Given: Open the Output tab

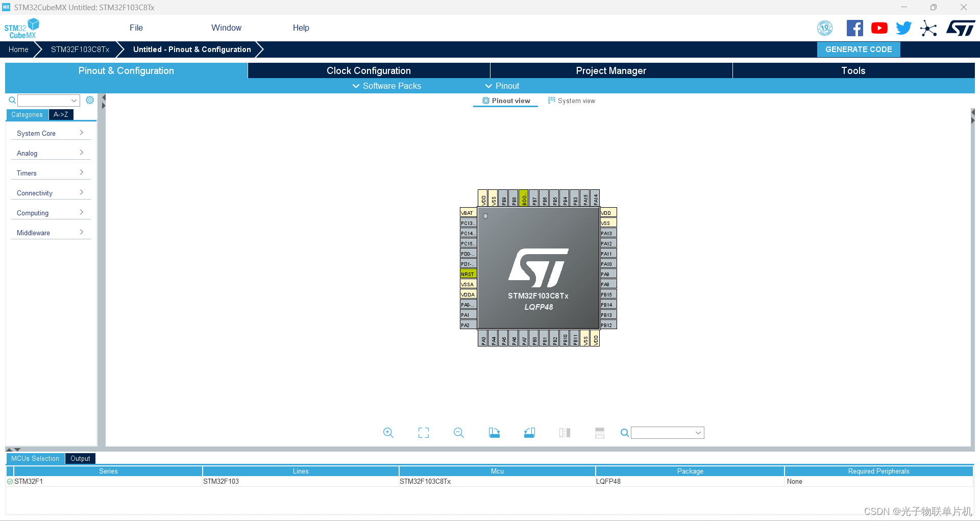Looking at the screenshot, I should point(80,458).
